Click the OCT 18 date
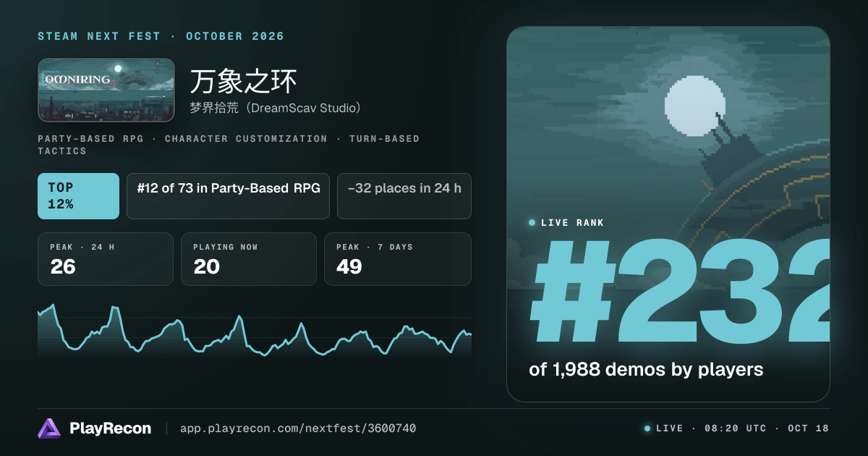The width and height of the screenshot is (868, 456). (809, 428)
